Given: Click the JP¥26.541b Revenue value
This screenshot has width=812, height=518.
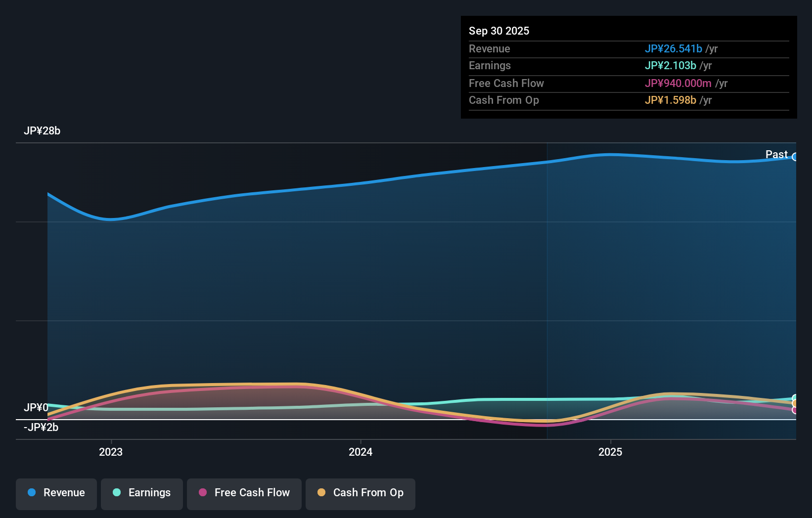Looking at the screenshot, I should (x=674, y=48).
